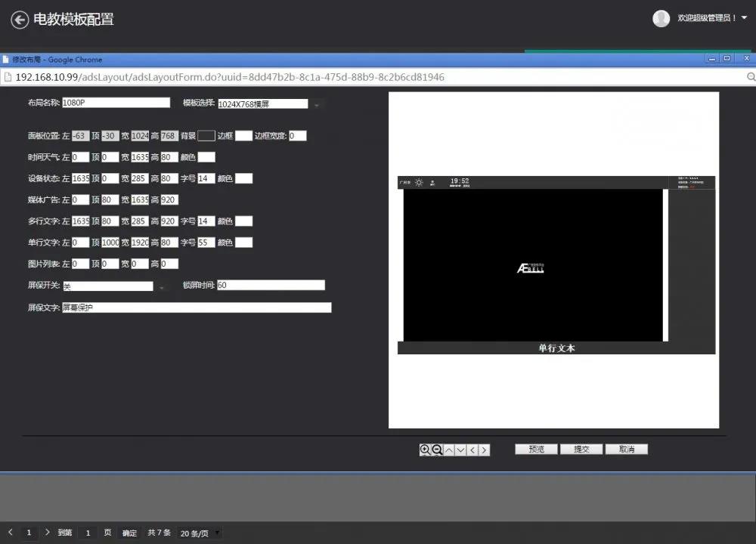Open the 20条/页 page size dropdown
The height and width of the screenshot is (544, 756).
click(x=218, y=533)
